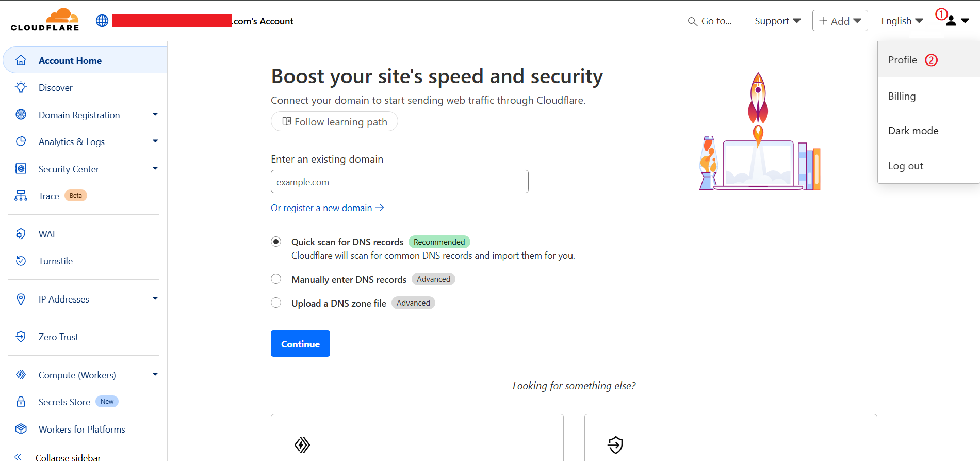Click the Security Center icon
The height and width of the screenshot is (461, 980).
pos(21,169)
